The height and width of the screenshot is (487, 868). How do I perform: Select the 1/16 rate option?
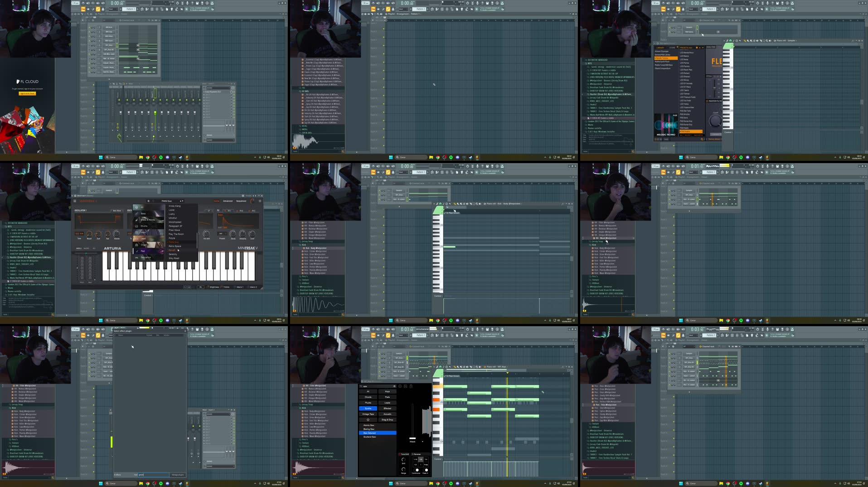[x=415, y=459]
